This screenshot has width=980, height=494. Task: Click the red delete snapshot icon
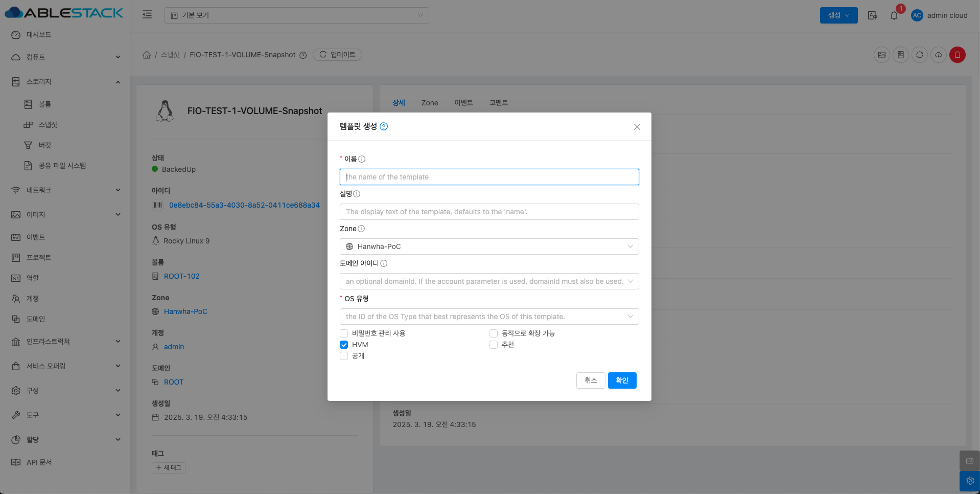tap(957, 55)
